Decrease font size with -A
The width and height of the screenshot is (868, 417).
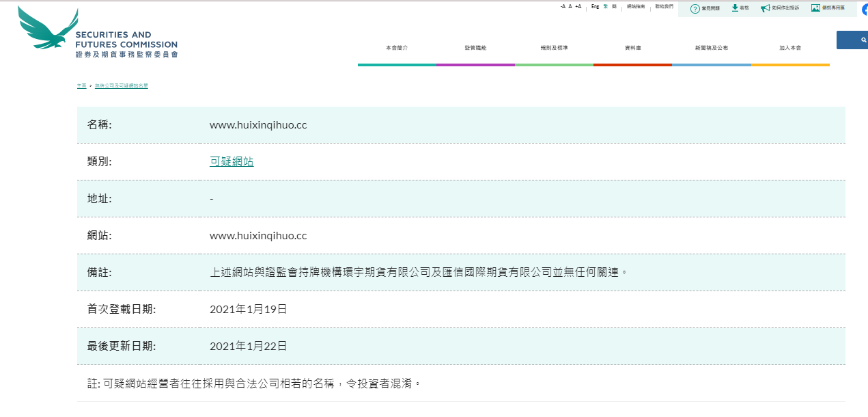click(563, 6)
